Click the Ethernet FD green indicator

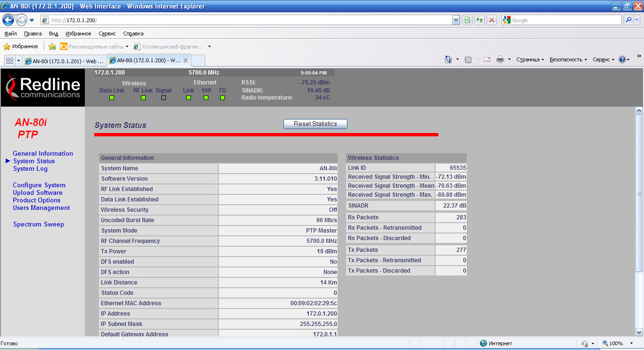(x=223, y=98)
